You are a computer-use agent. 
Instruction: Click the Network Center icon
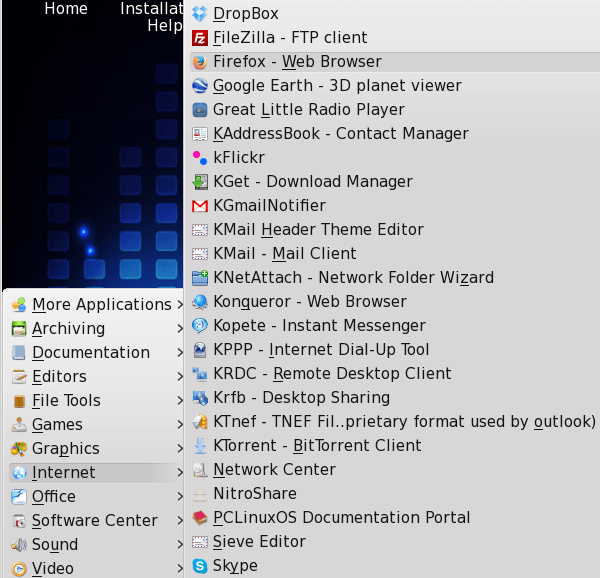coord(200,470)
